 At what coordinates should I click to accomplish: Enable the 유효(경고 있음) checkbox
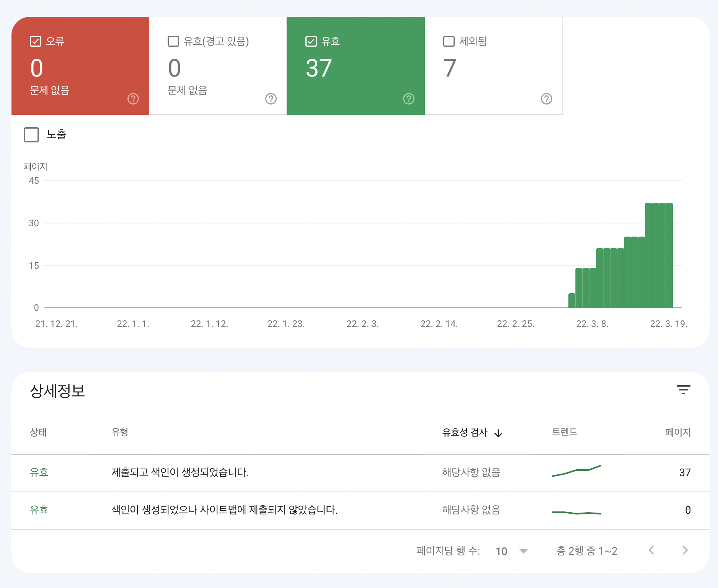click(x=173, y=41)
